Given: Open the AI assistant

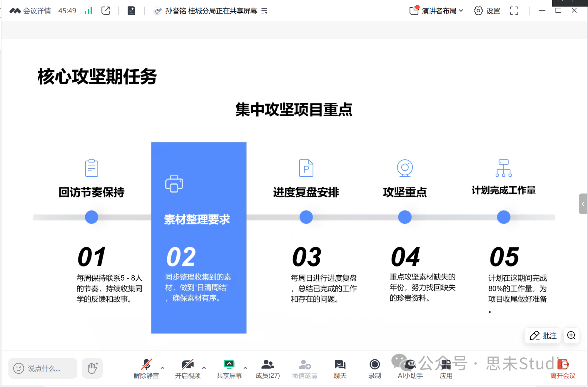Looking at the screenshot, I should pos(410,369).
